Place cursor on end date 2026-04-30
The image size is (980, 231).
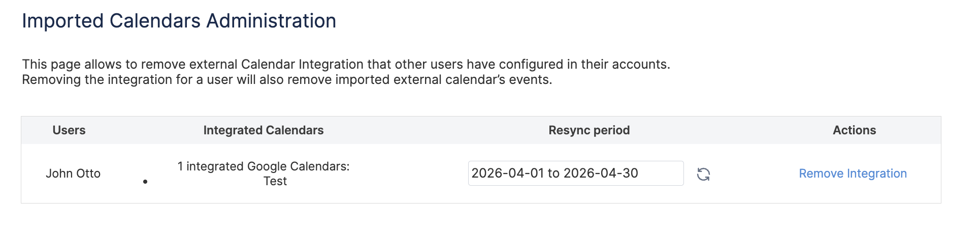click(601, 174)
